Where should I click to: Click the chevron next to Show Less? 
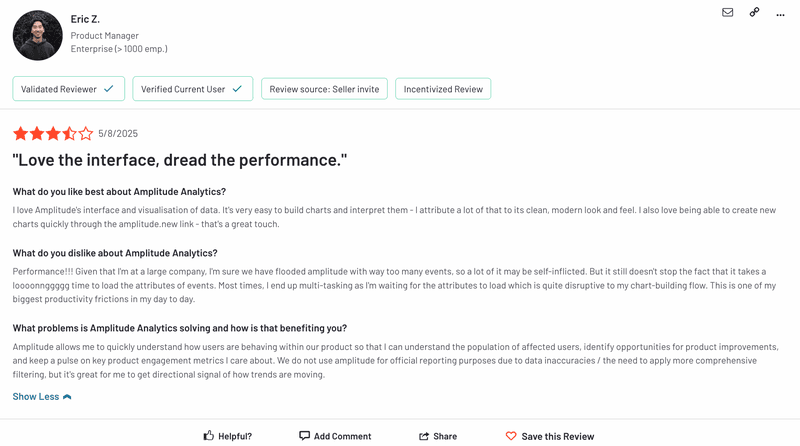67,397
